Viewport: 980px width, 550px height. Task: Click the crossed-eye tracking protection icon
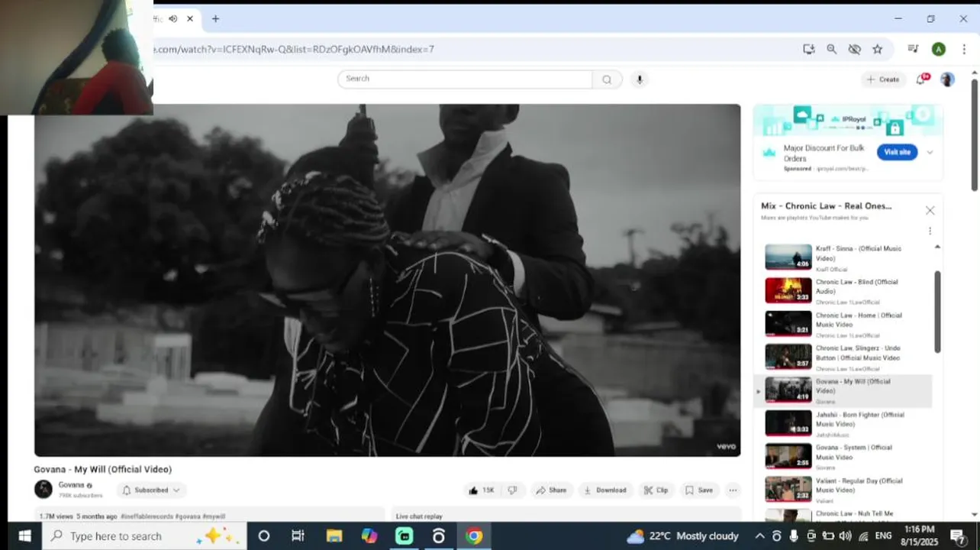point(855,49)
